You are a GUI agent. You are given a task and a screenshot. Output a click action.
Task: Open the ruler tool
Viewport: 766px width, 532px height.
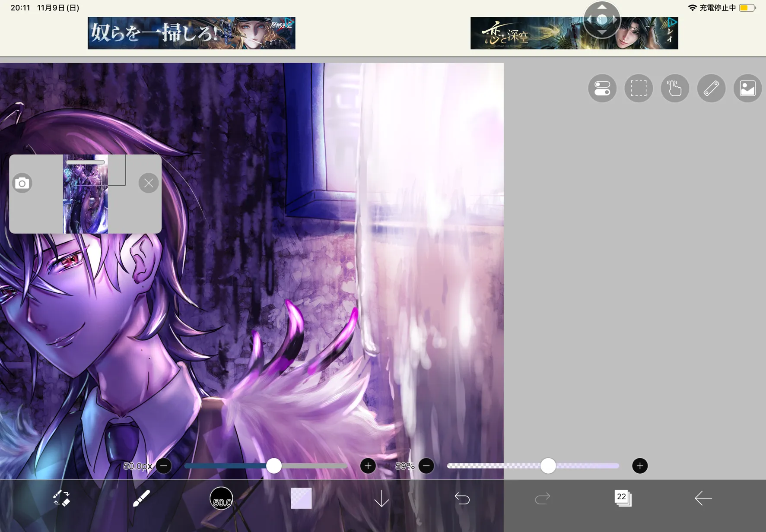pos(711,89)
